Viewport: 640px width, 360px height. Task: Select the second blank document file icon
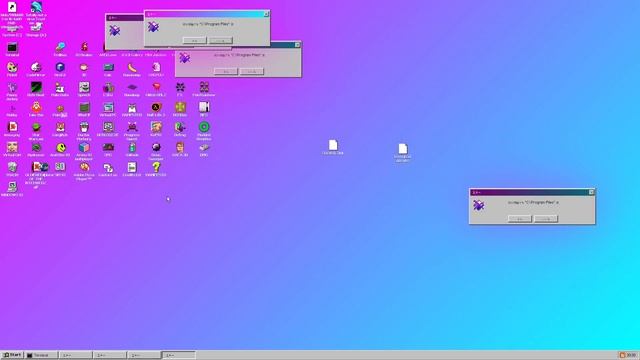pos(403,149)
